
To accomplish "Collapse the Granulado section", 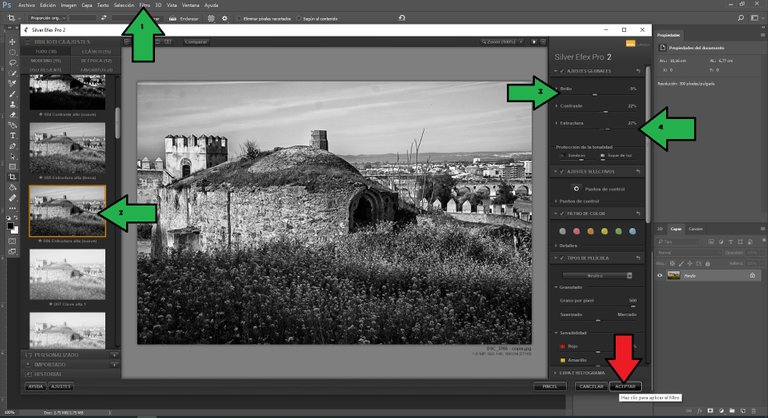I will click(557, 287).
